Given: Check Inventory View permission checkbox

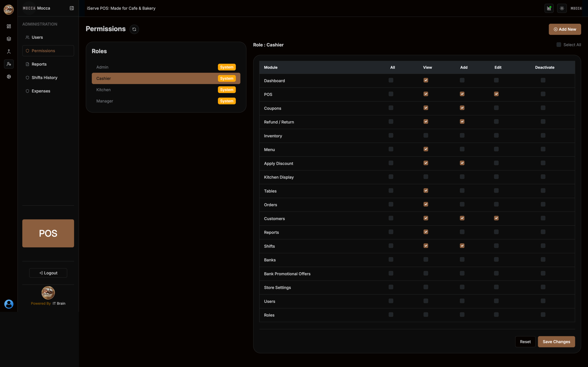Looking at the screenshot, I should coord(426,135).
